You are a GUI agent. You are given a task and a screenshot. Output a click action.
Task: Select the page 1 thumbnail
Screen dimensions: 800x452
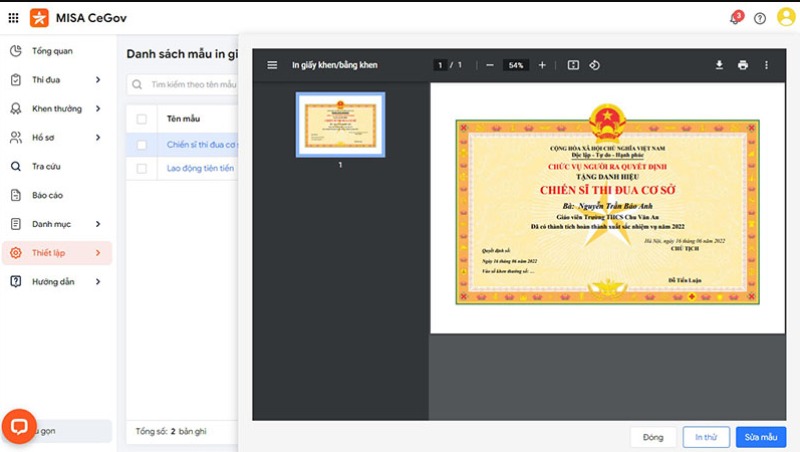[340, 124]
